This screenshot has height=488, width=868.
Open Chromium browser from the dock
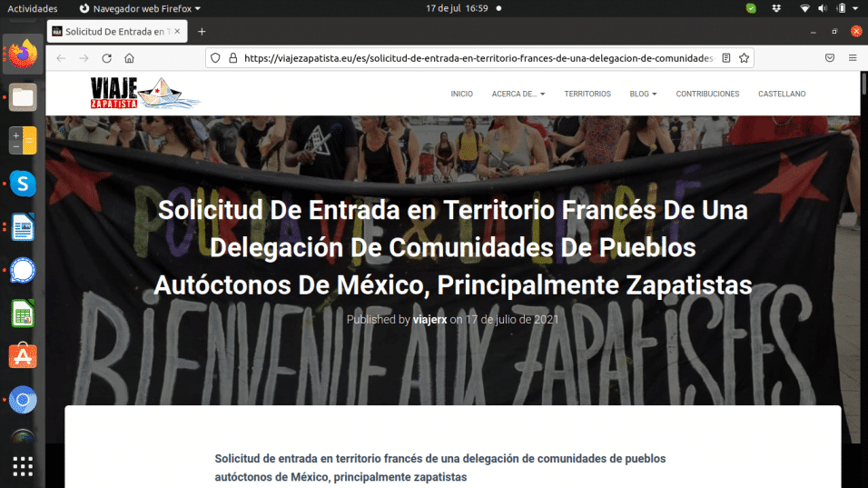23,400
